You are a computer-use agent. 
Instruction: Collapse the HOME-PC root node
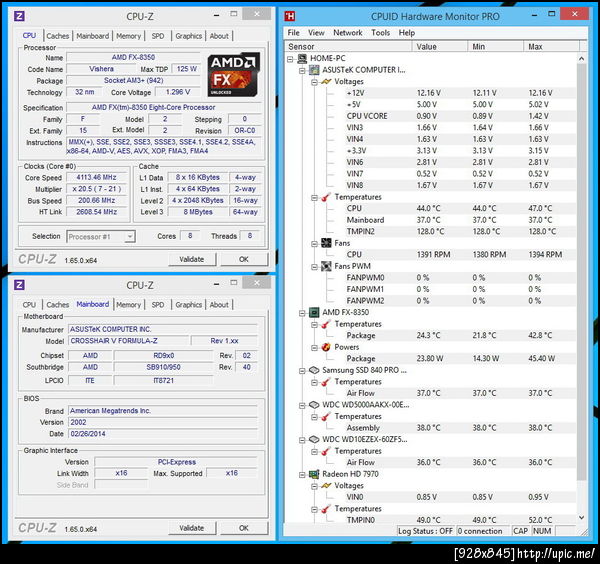290,59
